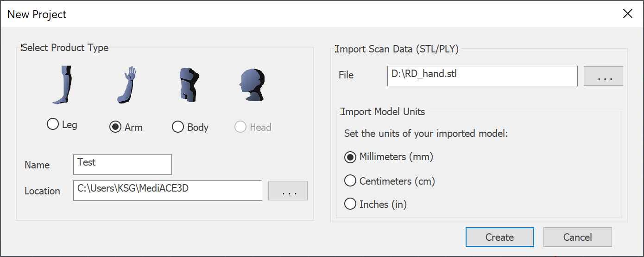Pick Inches (in) for imported model units
The width and height of the screenshot is (644, 257).
click(375, 204)
